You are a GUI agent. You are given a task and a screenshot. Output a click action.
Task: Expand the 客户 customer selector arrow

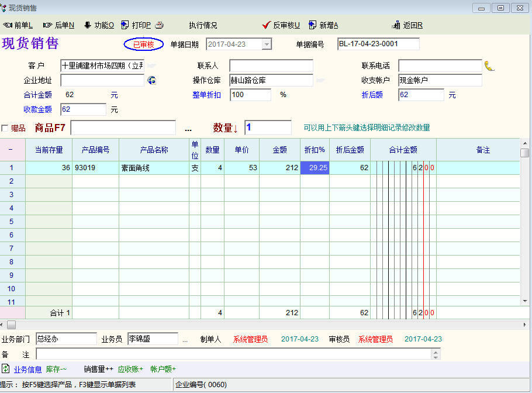pyautogui.click(x=151, y=65)
